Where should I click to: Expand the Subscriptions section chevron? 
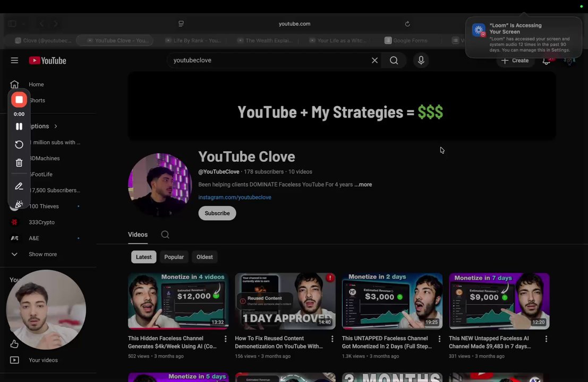point(56,126)
